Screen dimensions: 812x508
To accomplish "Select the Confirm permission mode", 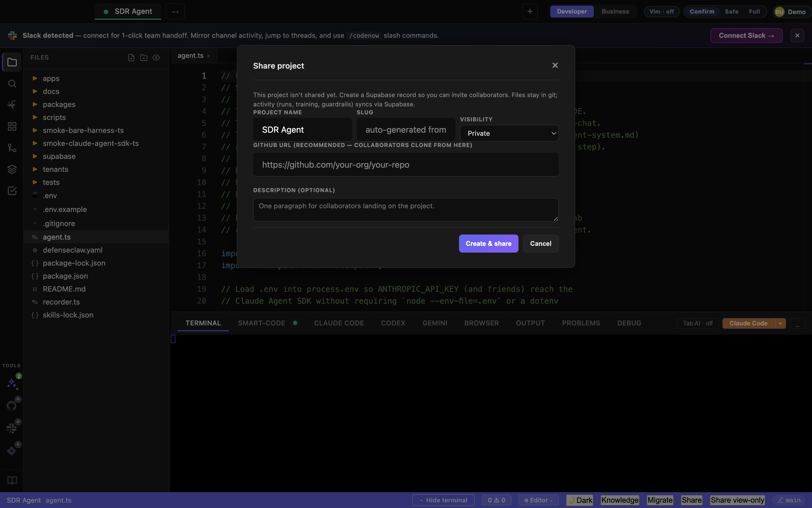I will tap(702, 11).
